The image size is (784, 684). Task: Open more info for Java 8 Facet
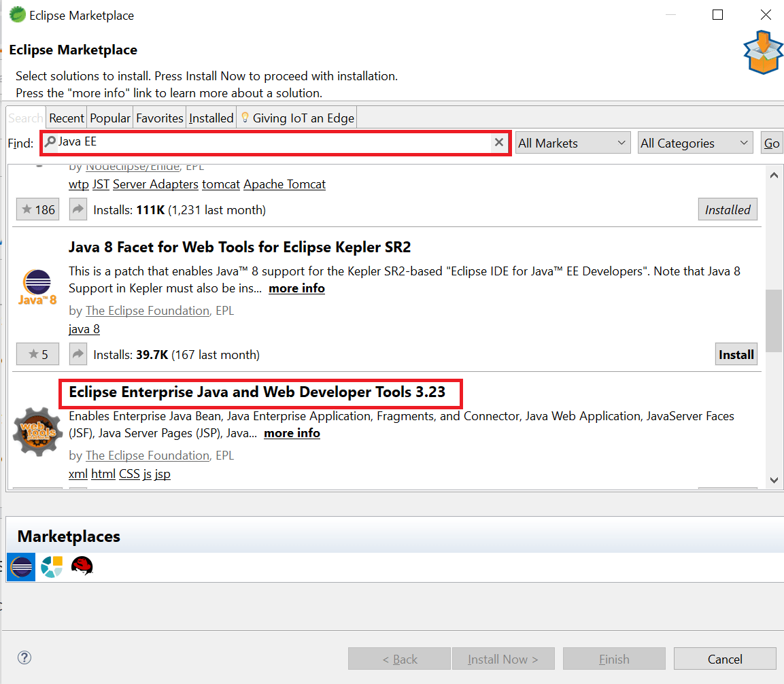pyautogui.click(x=296, y=288)
